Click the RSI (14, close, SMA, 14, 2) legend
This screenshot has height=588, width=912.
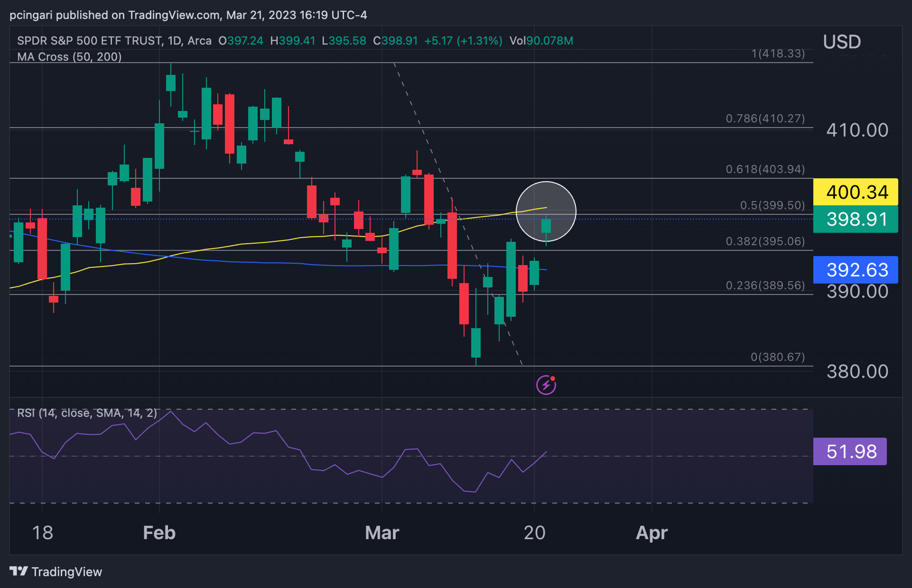point(87,413)
